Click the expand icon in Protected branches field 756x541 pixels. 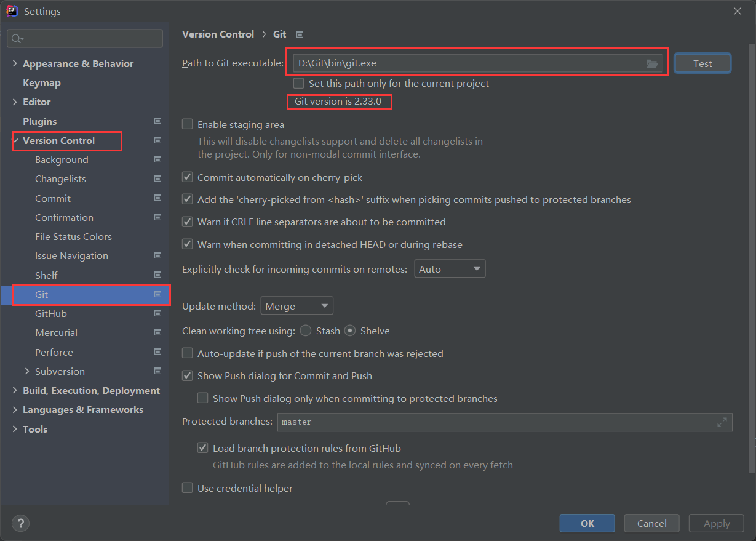722,422
